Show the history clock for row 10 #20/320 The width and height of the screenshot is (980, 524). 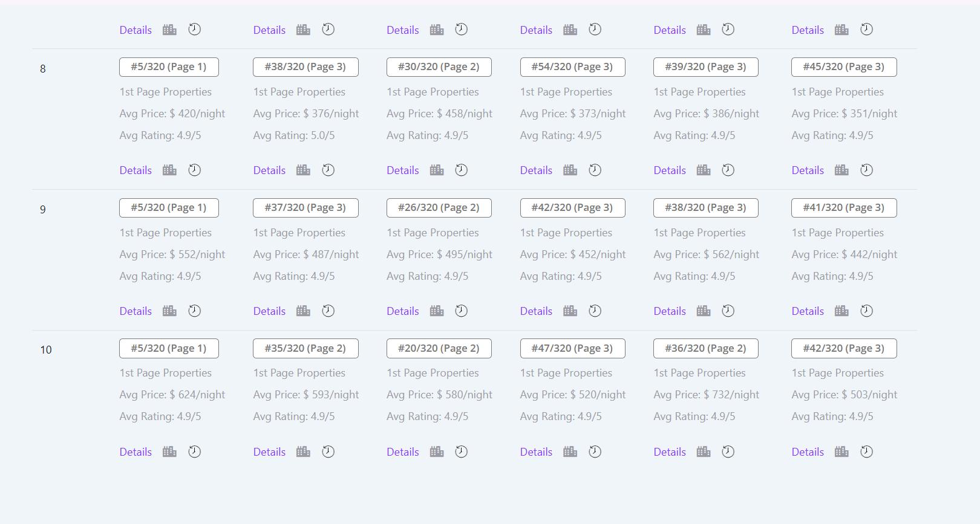pyautogui.click(x=462, y=451)
